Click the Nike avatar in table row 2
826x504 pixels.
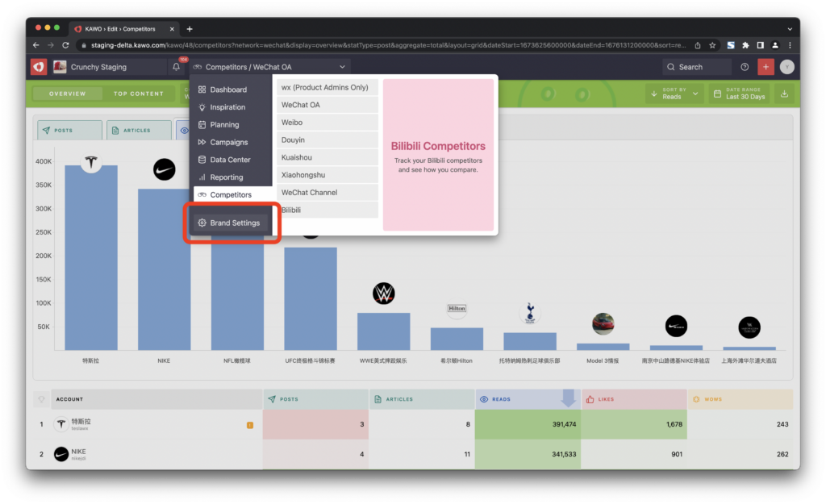pos(61,454)
